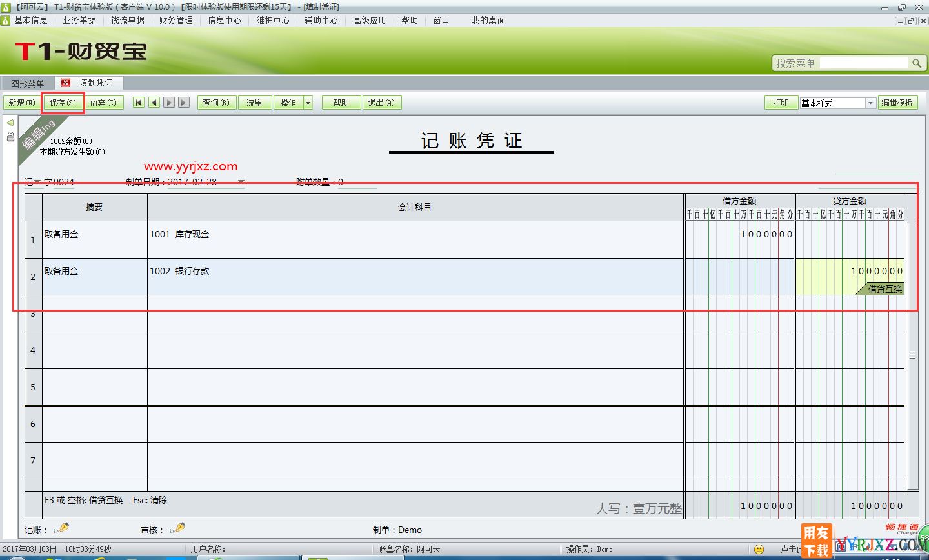Open the 钱流单据 menu

pos(128,20)
